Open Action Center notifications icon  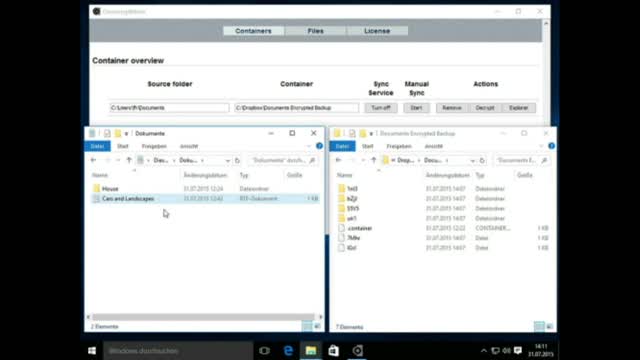tap(518, 351)
